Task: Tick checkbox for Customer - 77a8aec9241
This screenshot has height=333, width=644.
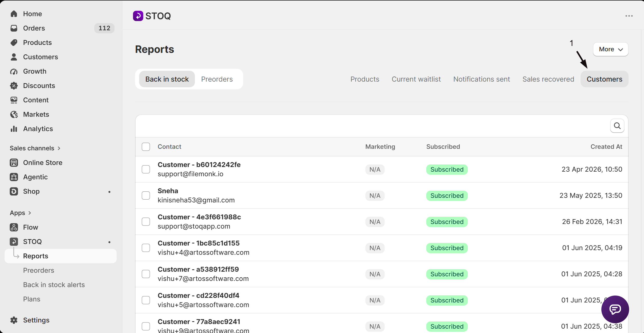Action: click(146, 326)
